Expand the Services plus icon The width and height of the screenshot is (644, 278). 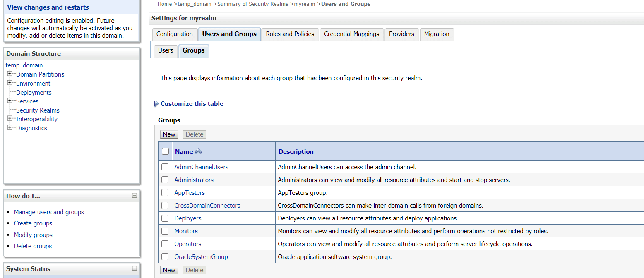[10, 101]
